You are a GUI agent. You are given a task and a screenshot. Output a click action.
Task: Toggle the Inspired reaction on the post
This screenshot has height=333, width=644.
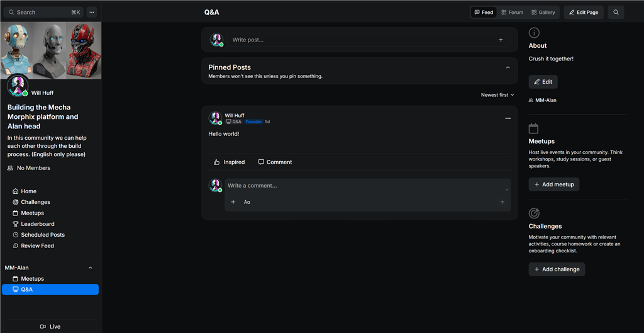click(x=229, y=162)
